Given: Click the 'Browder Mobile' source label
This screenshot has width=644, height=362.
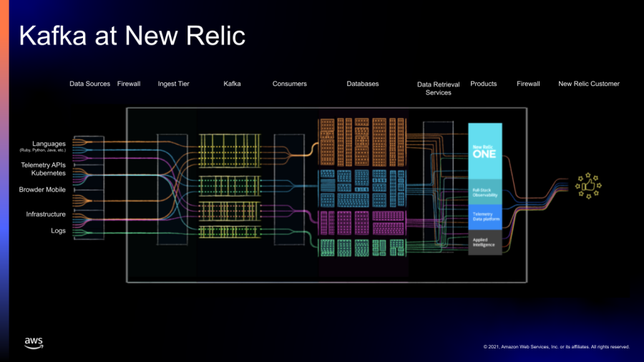Looking at the screenshot, I should click(x=42, y=190).
